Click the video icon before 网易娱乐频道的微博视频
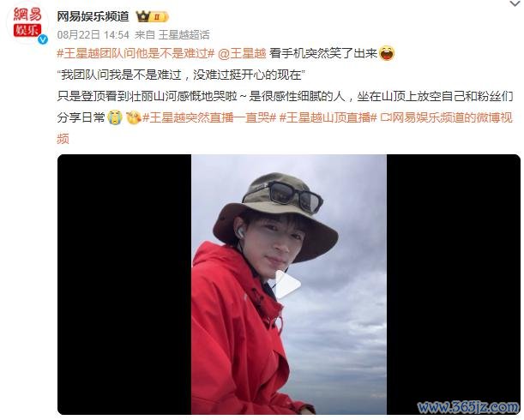Viewport: 524px width, 420px height. click(386, 117)
